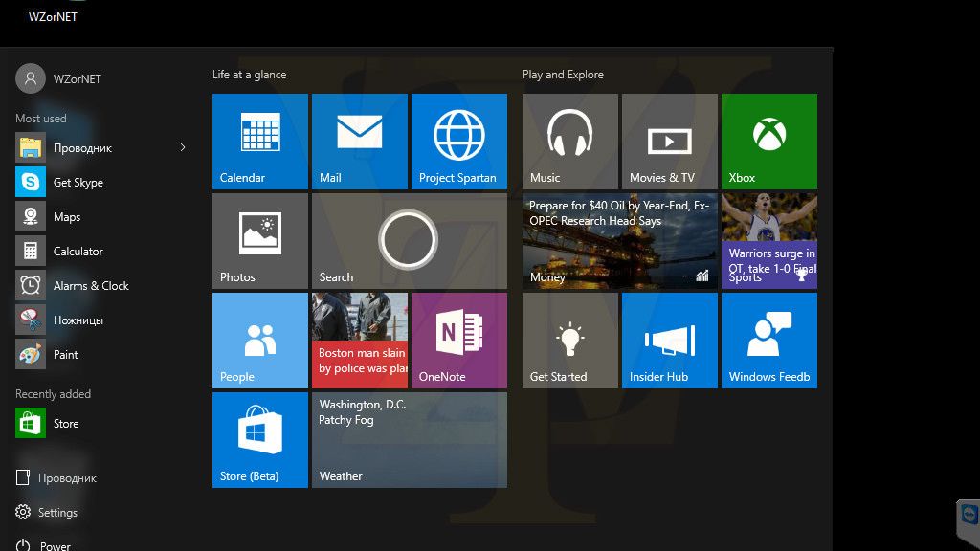The width and height of the screenshot is (980, 551).
Task: Launch Project Spartan browser tile
Action: pos(458,142)
